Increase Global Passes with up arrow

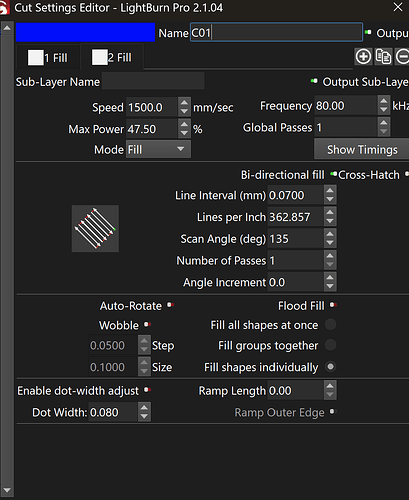click(x=384, y=123)
